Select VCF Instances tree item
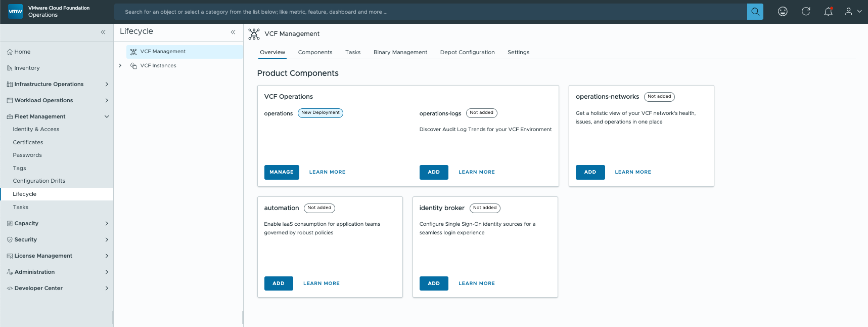The height and width of the screenshot is (327, 868). point(158,66)
